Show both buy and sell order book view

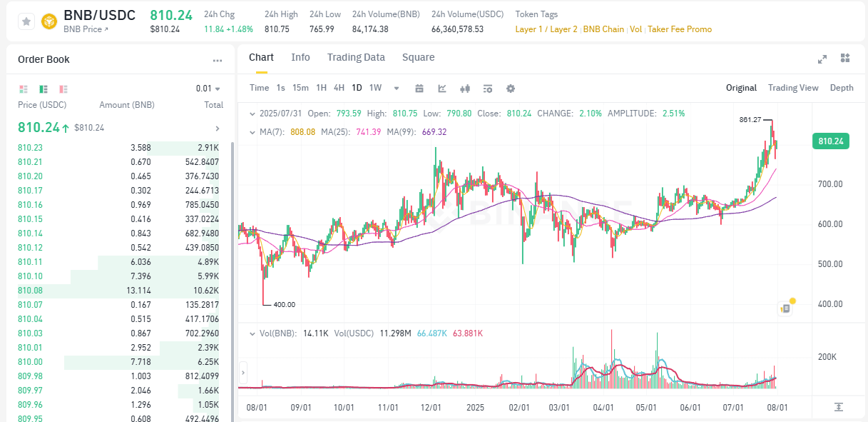(24, 89)
